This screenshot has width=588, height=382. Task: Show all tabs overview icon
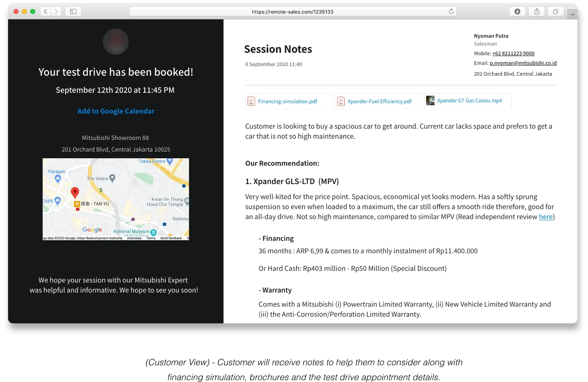click(x=556, y=11)
